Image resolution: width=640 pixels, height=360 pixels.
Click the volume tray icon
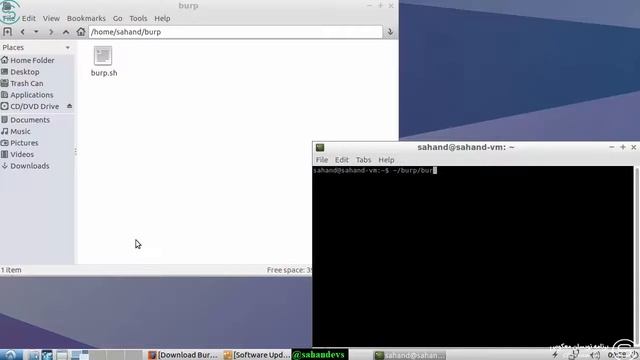pyautogui.click(x=595, y=355)
